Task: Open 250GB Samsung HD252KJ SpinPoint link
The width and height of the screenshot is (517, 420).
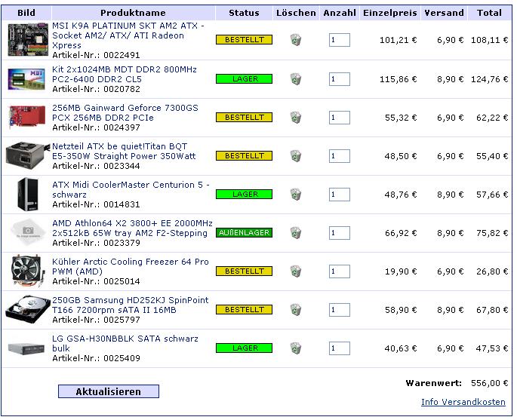Action: (x=131, y=305)
